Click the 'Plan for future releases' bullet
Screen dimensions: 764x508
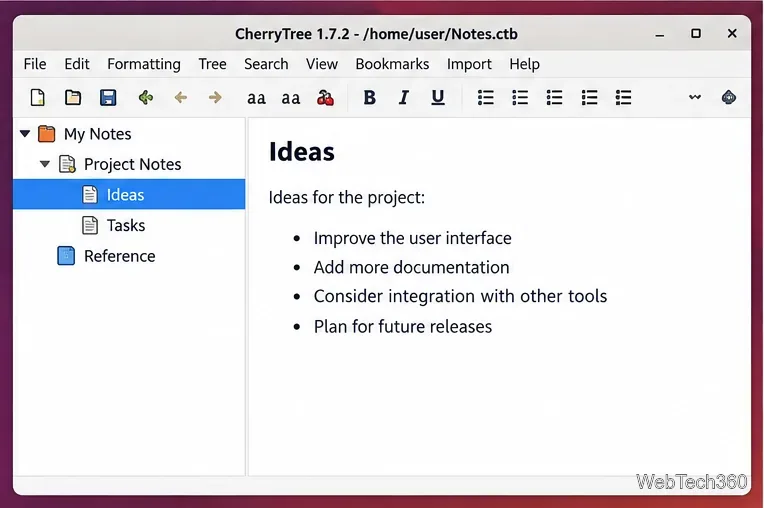pos(402,326)
